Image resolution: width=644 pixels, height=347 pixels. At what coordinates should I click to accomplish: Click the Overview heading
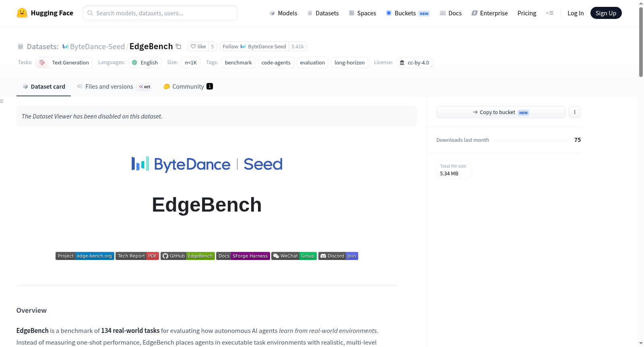(x=31, y=310)
